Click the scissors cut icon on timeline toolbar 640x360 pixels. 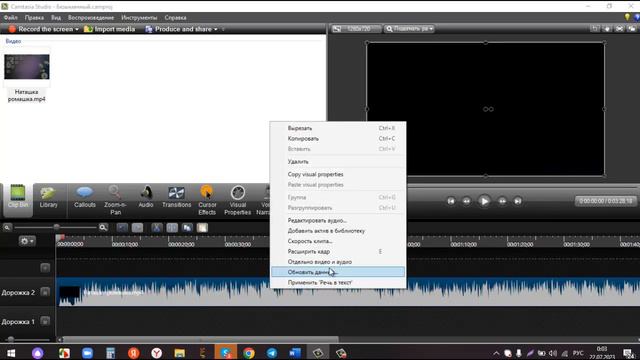click(156, 227)
